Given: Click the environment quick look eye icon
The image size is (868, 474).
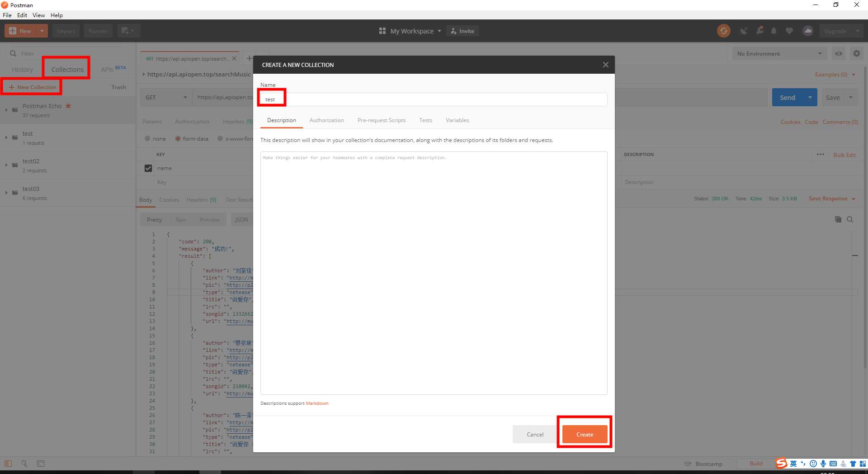Looking at the screenshot, I should tap(839, 53).
